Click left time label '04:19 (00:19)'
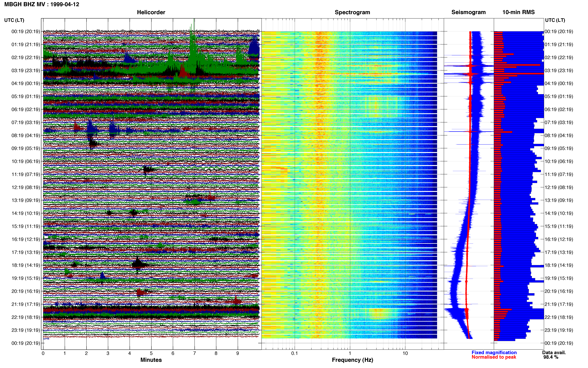Image resolution: width=588 pixels, height=368 pixels. click(x=26, y=83)
